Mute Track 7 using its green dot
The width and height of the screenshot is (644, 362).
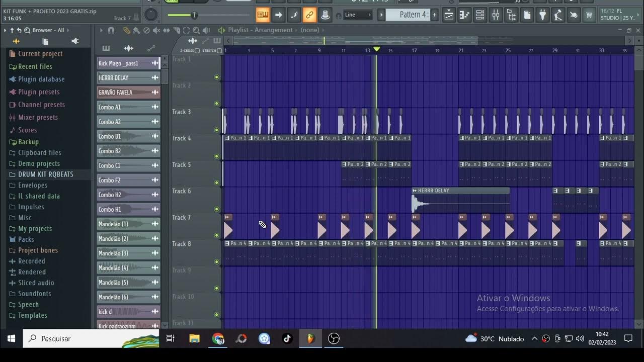tap(216, 235)
